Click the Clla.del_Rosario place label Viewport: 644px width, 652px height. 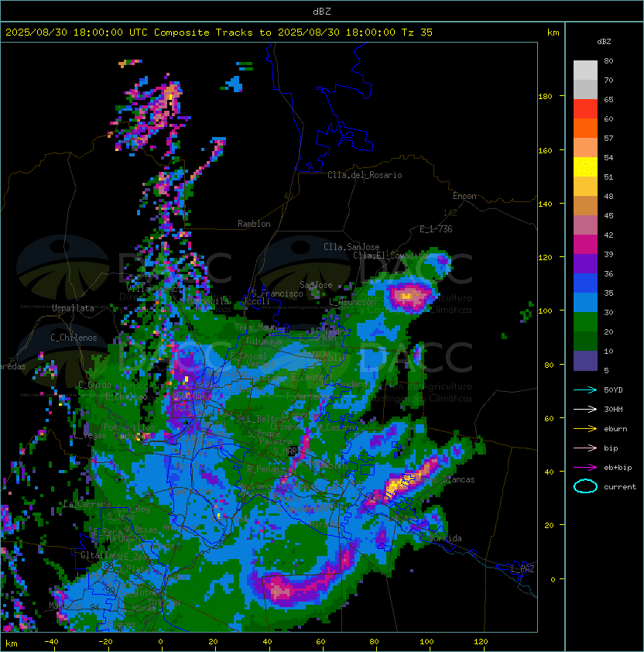(x=365, y=175)
